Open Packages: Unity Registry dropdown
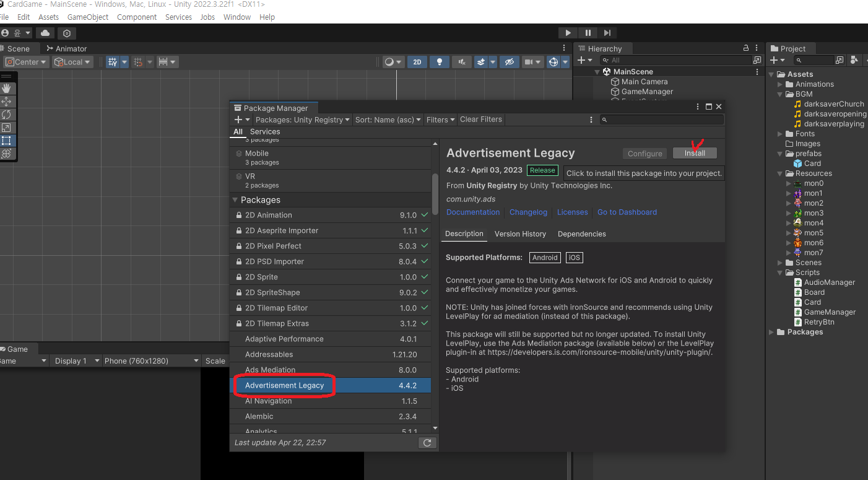Screen dimensions: 868x480 tap(303, 120)
